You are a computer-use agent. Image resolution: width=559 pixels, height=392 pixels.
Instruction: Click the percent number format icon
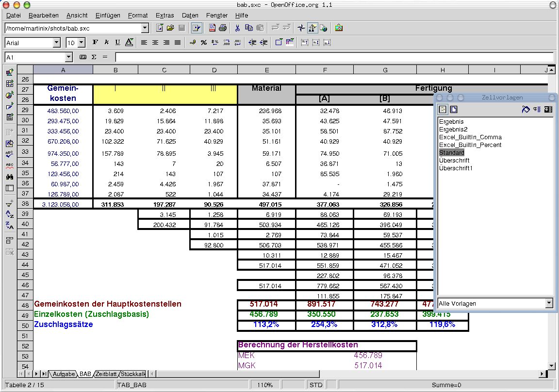point(204,43)
